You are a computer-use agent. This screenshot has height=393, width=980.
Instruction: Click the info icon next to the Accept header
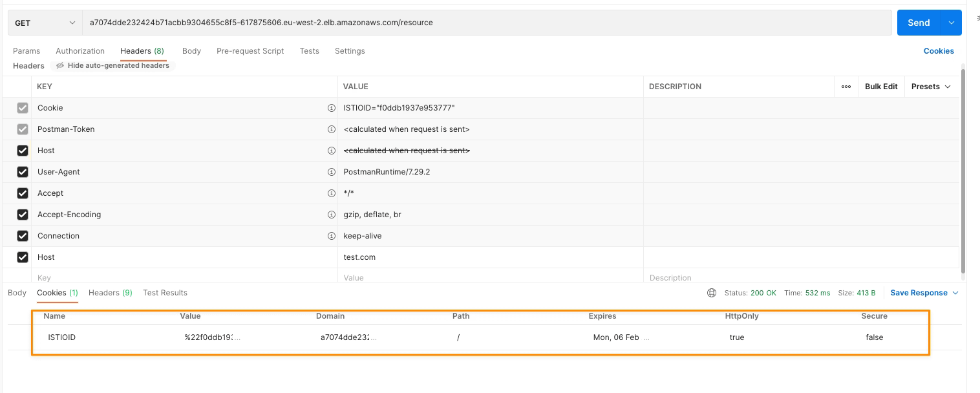tap(330, 193)
